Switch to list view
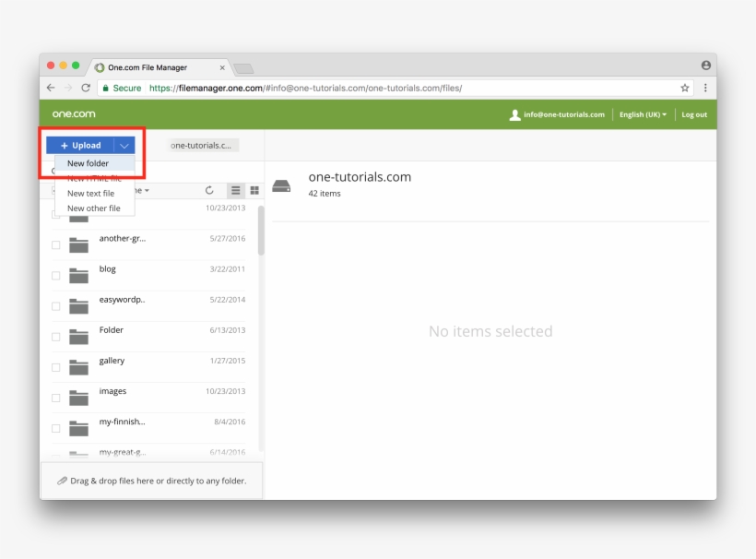Screen dimensions: 756x559 click(x=235, y=191)
